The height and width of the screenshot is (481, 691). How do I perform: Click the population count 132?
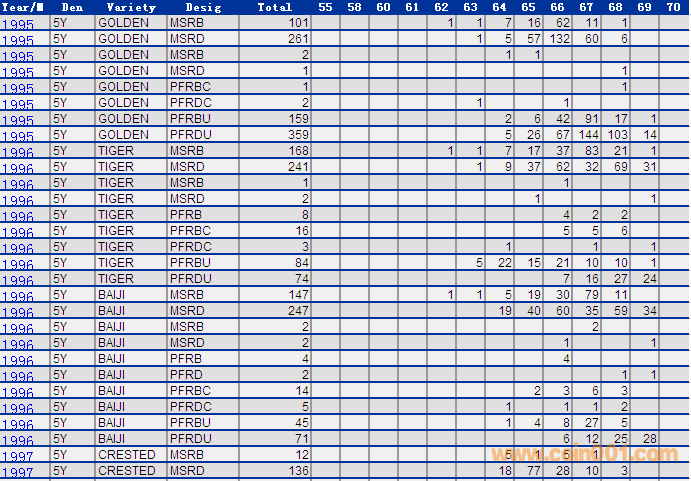[x=559, y=39]
